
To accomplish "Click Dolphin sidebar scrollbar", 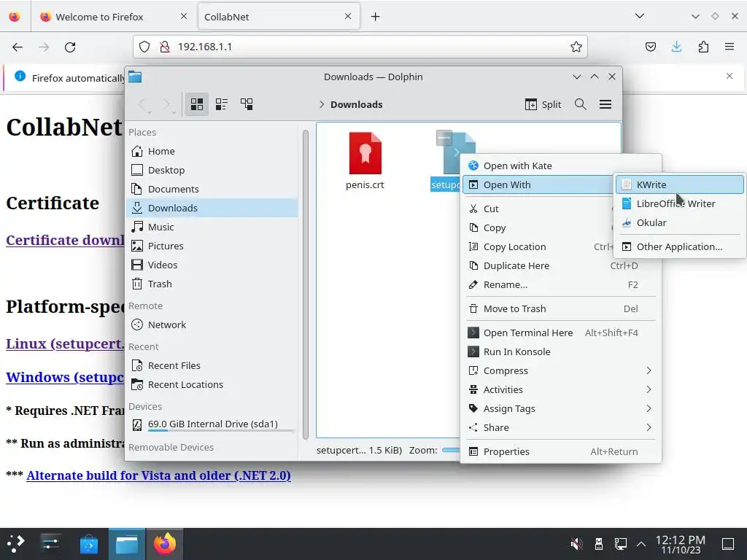I will point(306,284).
